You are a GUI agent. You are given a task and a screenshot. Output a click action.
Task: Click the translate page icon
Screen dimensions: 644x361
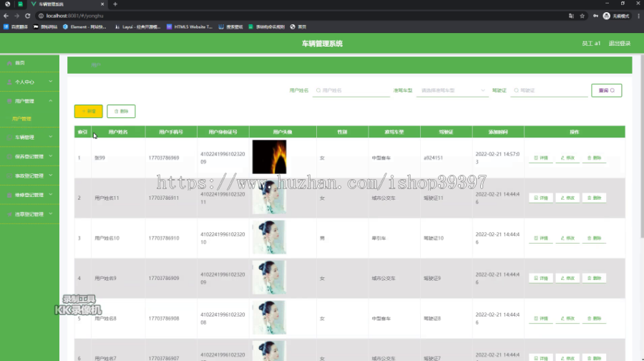(571, 16)
